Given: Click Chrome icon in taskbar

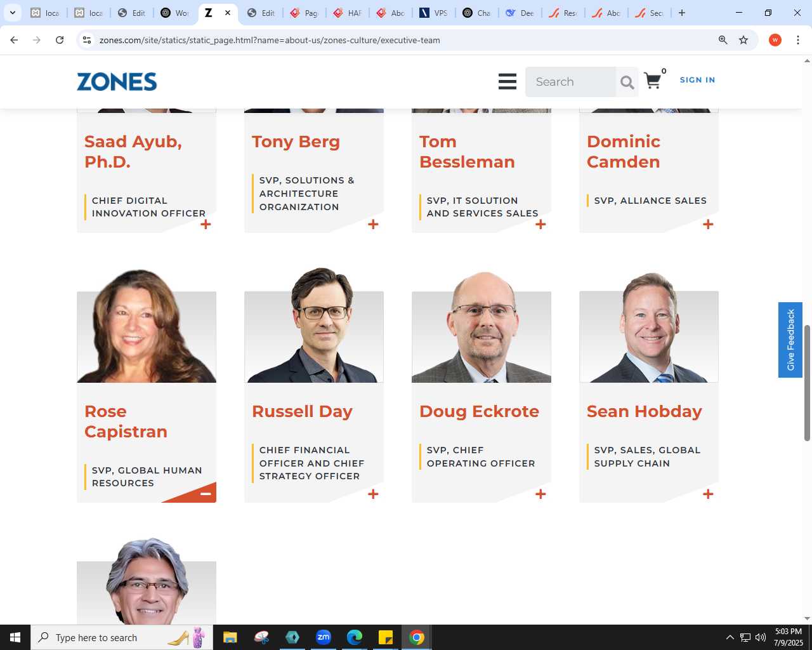Looking at the screenshot, I should click(417, 637).
